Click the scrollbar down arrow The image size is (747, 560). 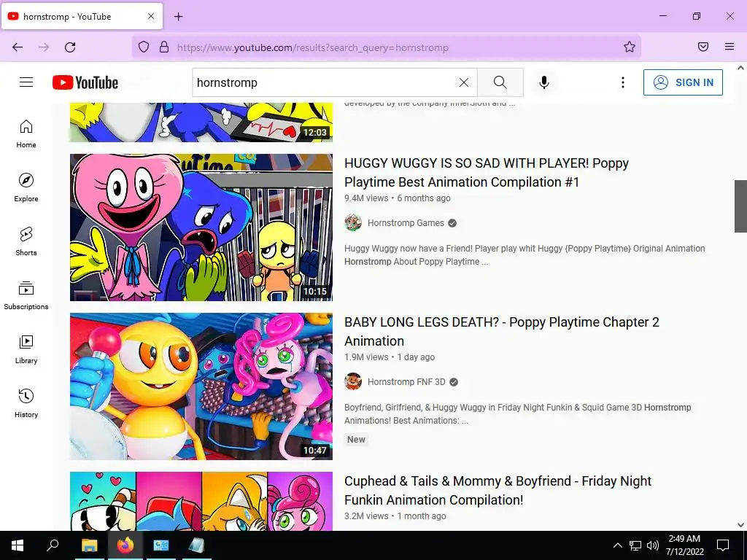(x=740, y=525)
